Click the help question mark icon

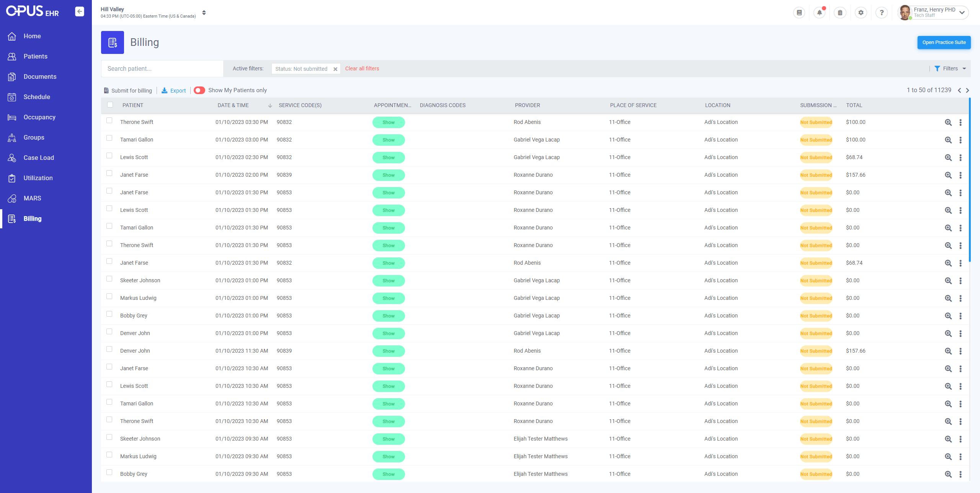[882, 13]
